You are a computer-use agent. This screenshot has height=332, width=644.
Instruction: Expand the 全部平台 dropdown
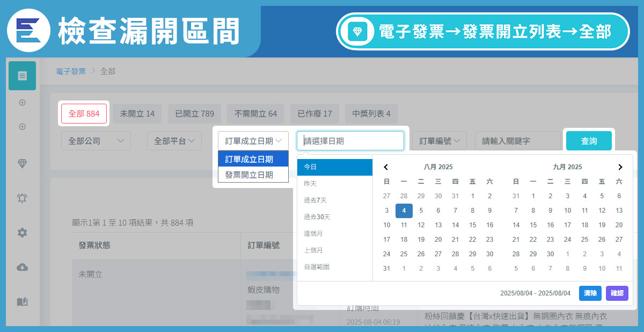point(174,141)
